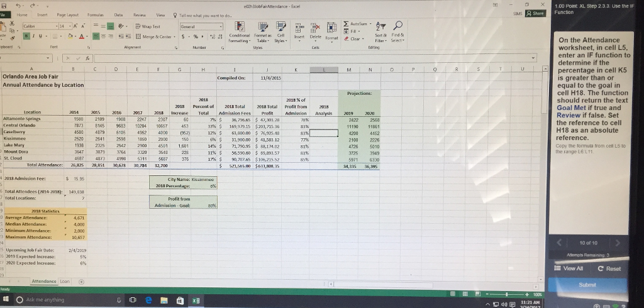The width and height of the screenshot is (644, 308).
Task: Save the workbook with the floppy icon
Action: coord(3,6)
